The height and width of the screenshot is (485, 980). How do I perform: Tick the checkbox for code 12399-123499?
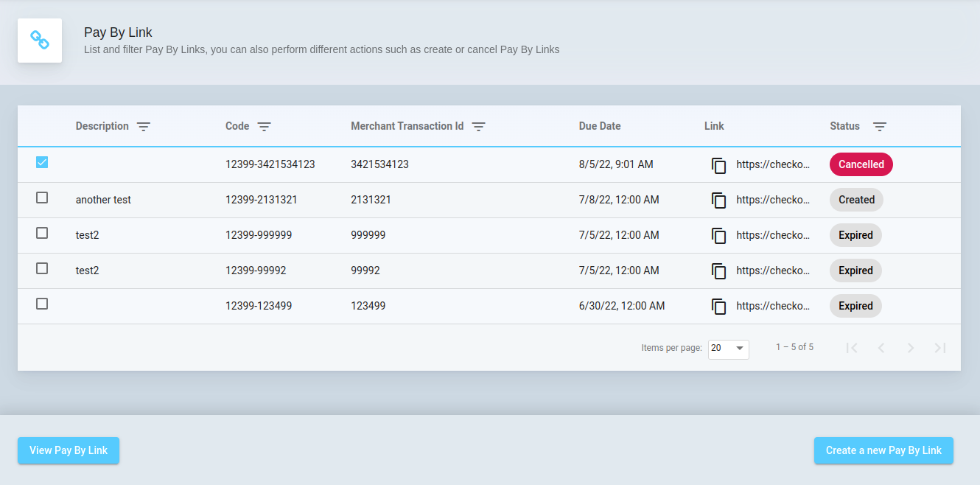tap(42, 304)
